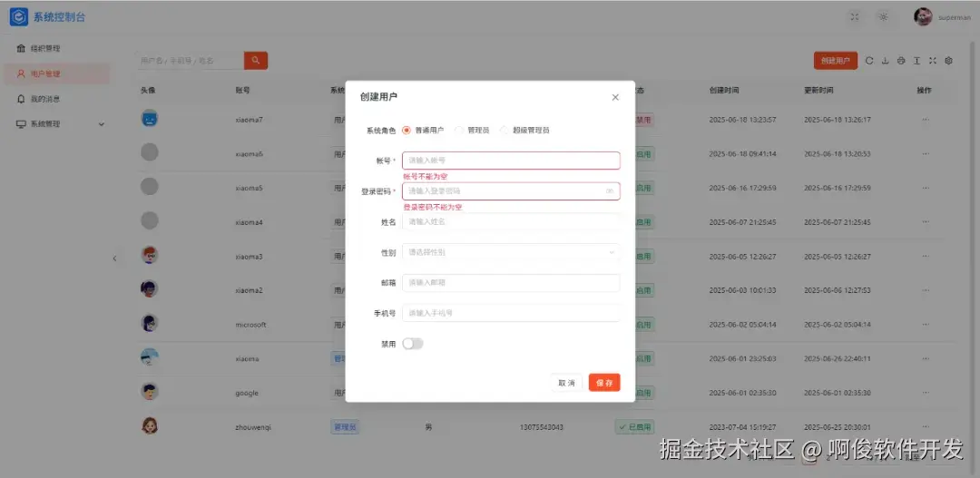Click the 更新时间 column header
980x478 pixels.
pyautogui.click(x=818, y=90)
